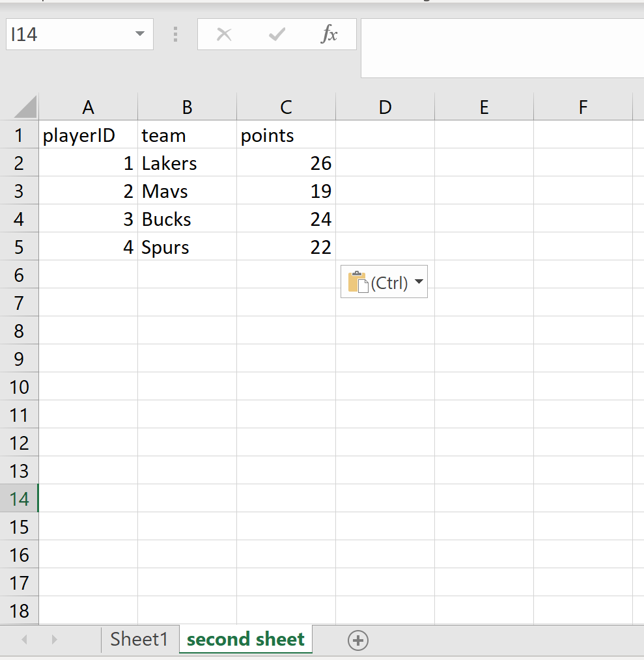Select the cell containing Lakers
Viewport: 644px width, 660px height.
tap(187, 163)
